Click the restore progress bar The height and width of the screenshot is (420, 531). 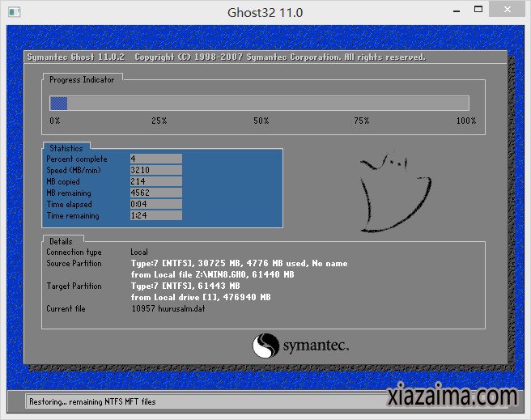[259, 104]
